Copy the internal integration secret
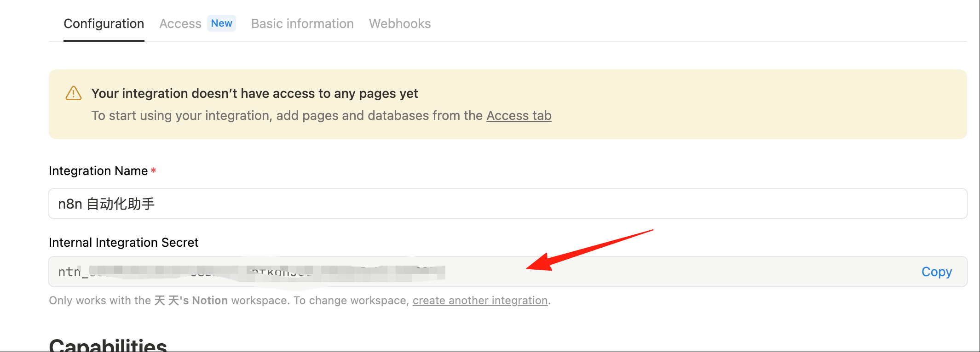This screenshot has width=980, height=352. 936,272
